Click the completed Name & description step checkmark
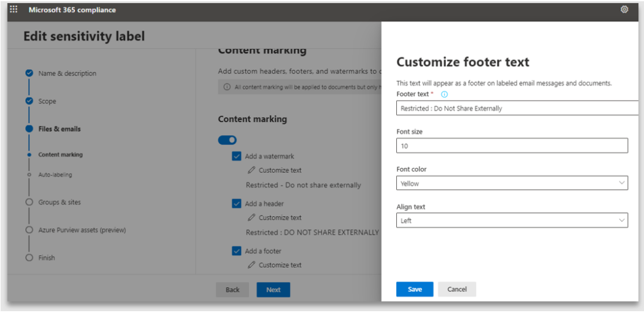Screen dimensions: 644x313 click(29, 74)
